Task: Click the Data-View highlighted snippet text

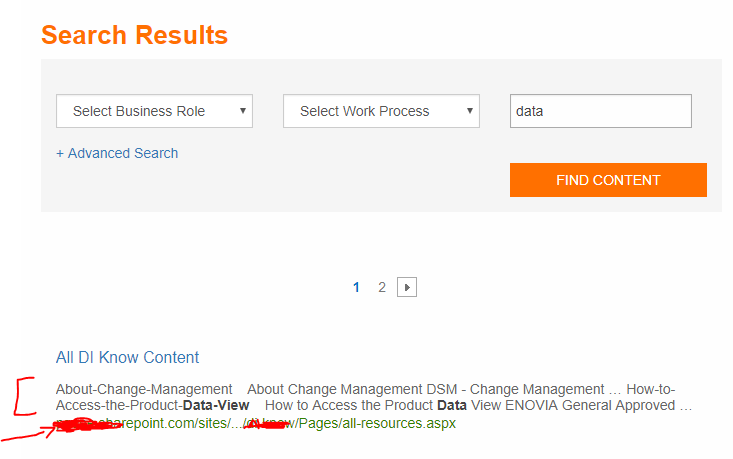Action: (216, 405)
